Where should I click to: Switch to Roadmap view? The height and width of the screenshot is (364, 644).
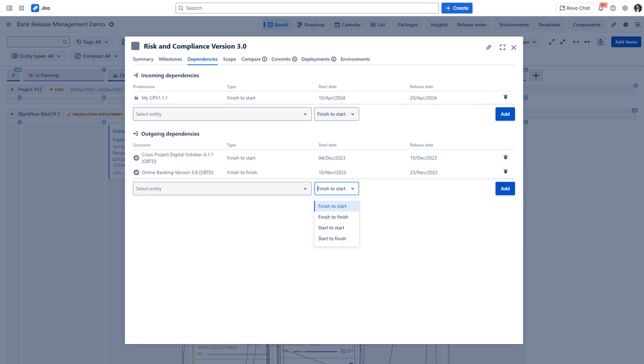point(311,24)
